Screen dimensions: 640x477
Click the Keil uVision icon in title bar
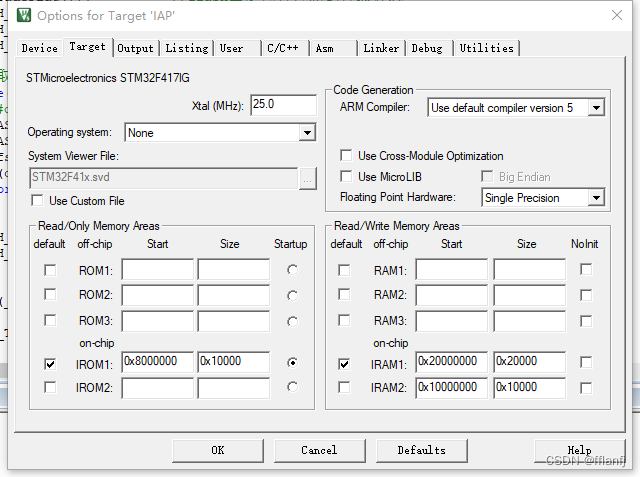coord(24,16)
